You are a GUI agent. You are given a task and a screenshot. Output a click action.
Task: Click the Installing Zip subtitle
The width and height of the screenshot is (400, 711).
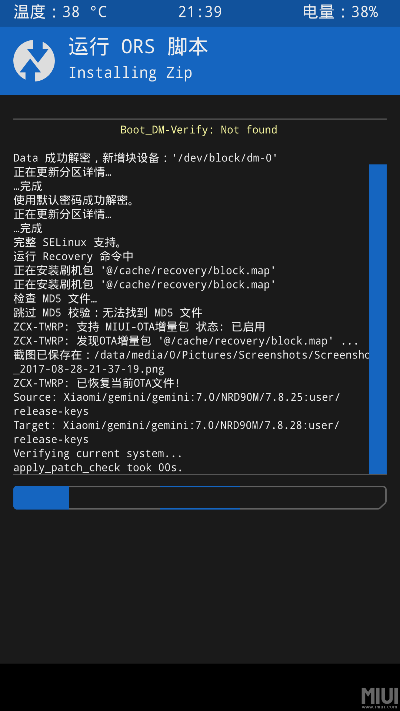(x=130, y=73)
